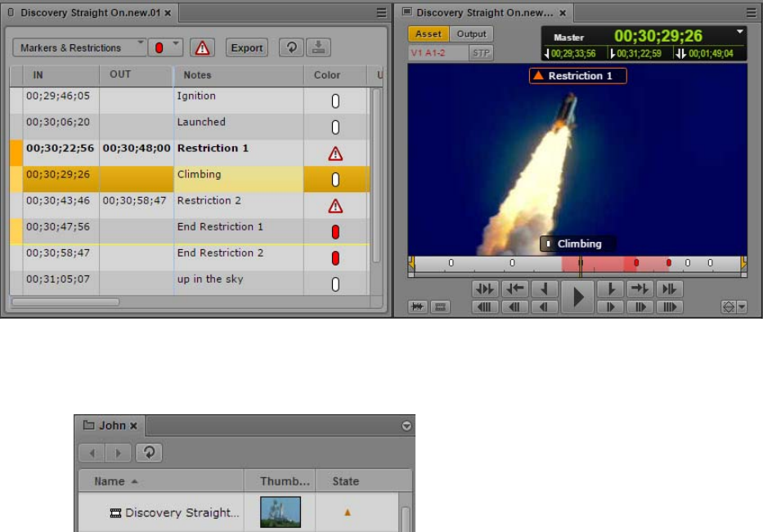Open the marker color dropdown arrow

[176, 44]
